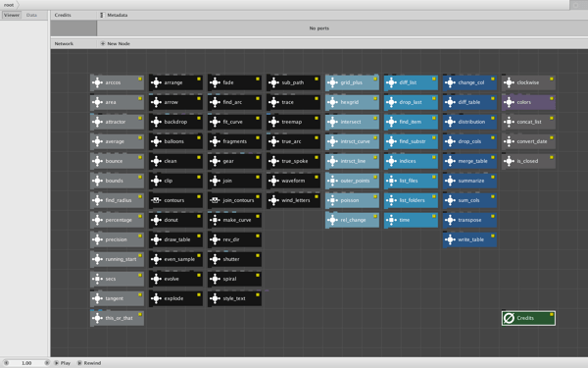The height and width of the screenshot is (368, 588).
Task: Click the draw_table node label
Action: (x=177, y=239)
